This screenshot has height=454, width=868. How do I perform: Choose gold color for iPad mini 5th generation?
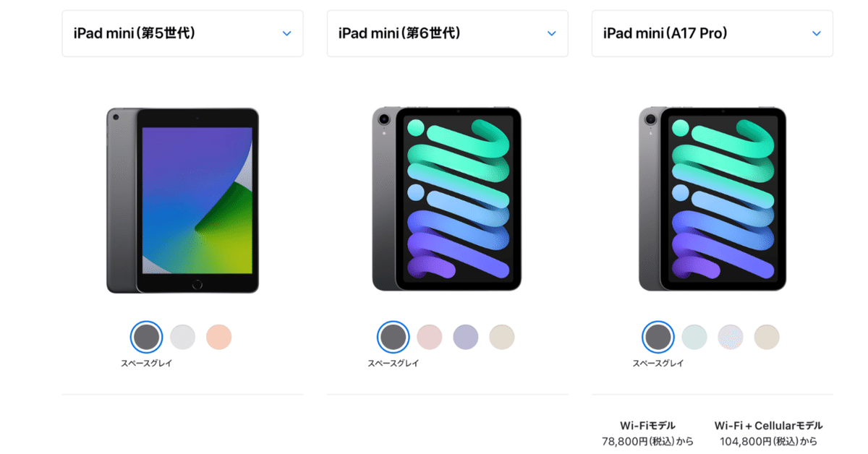click(x=218, y=337)
